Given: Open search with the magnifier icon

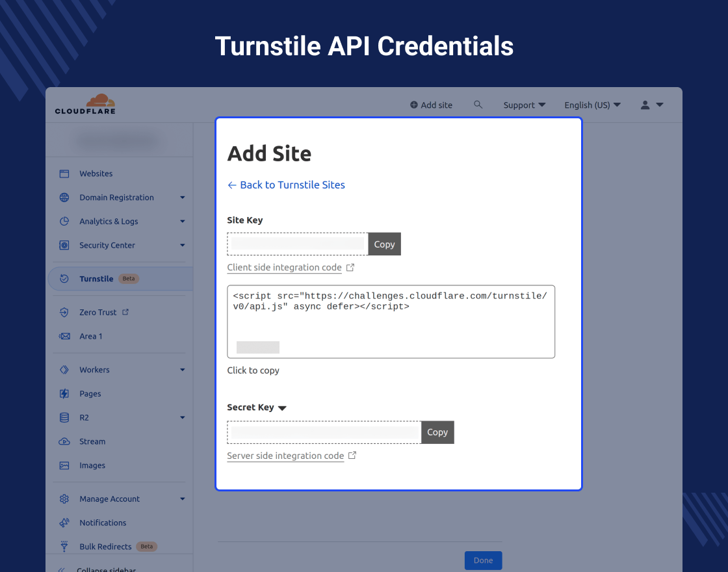Looking at the screenshot, I should 478,105.
